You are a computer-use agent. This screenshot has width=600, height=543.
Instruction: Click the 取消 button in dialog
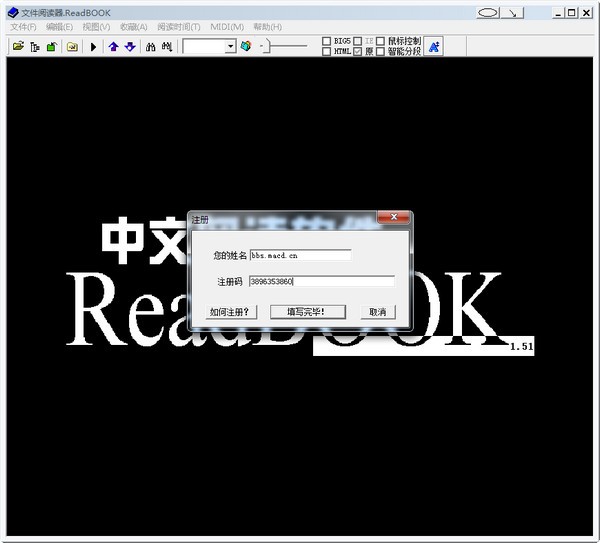point(378,312)
